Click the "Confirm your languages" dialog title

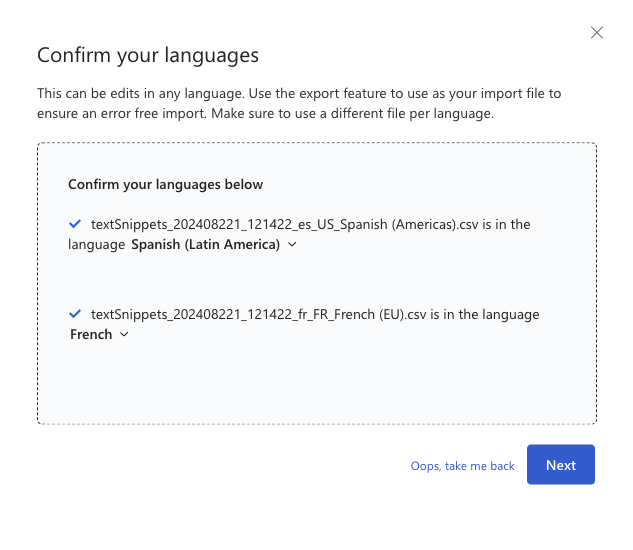(148, 55)
